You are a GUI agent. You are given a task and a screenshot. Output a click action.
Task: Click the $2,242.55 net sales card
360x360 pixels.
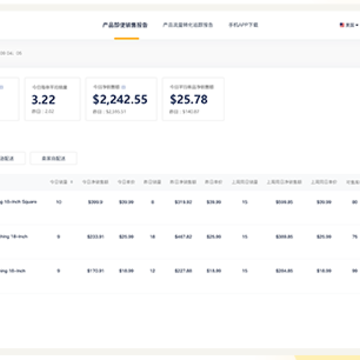coord(121,99)
